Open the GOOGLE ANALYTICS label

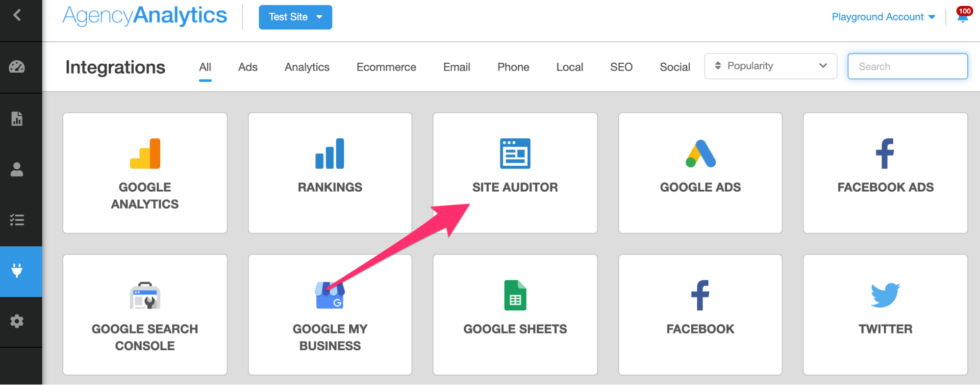tap(145, 196)
